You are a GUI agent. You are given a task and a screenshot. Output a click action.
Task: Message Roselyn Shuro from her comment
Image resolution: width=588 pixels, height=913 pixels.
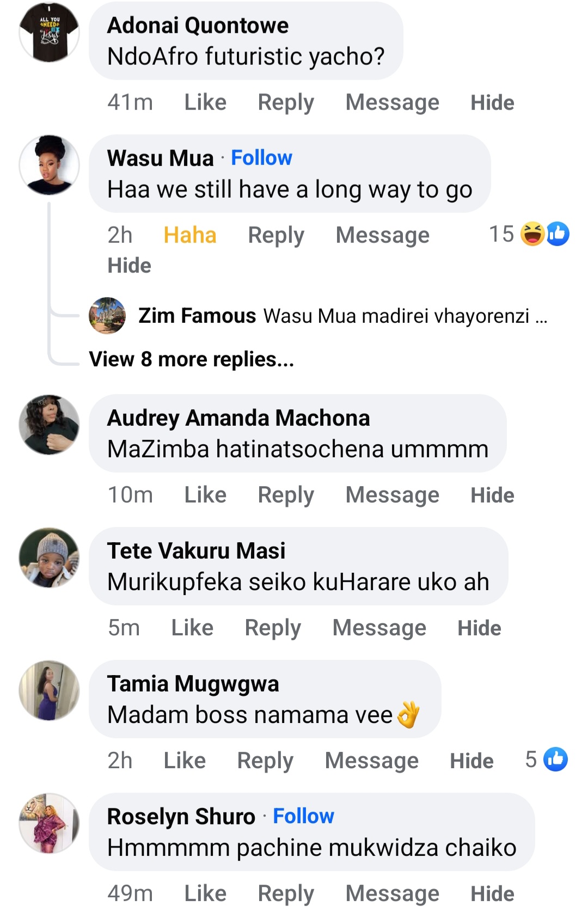[392, 893]
